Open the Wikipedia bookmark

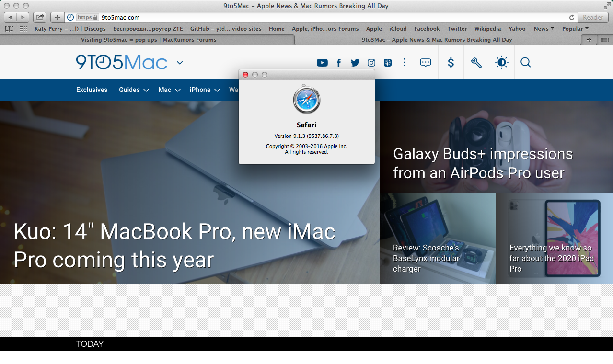click(487, 29)
